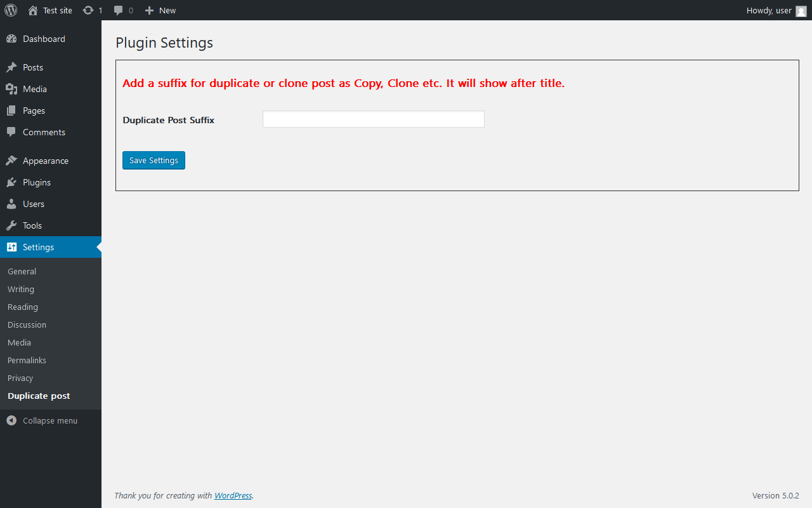
Task: Click the Save Settings button
Action: (154, 160)
